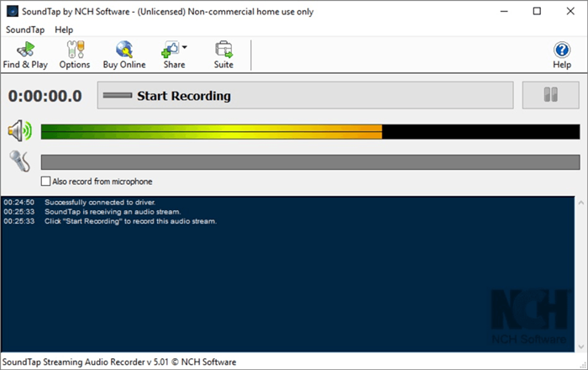588x370 pixels.
Task: Click the Share thumbs-up icon
Action: [x=171, y=50]
